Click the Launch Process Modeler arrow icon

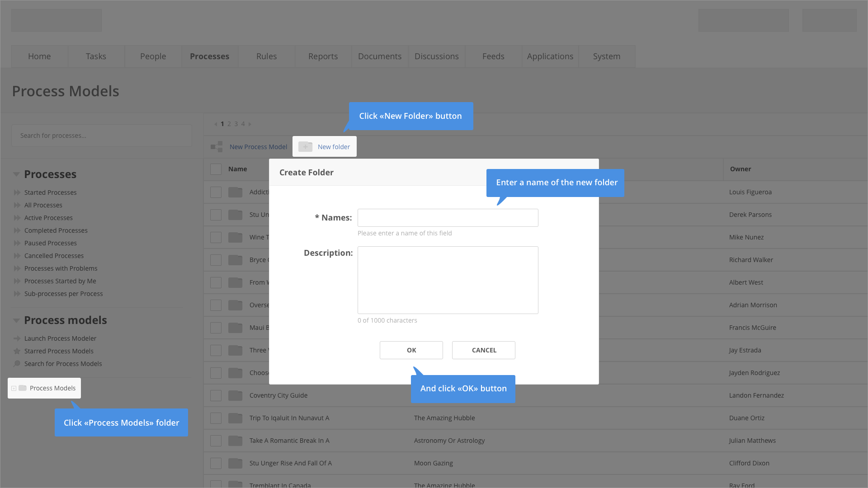[17, 338]
